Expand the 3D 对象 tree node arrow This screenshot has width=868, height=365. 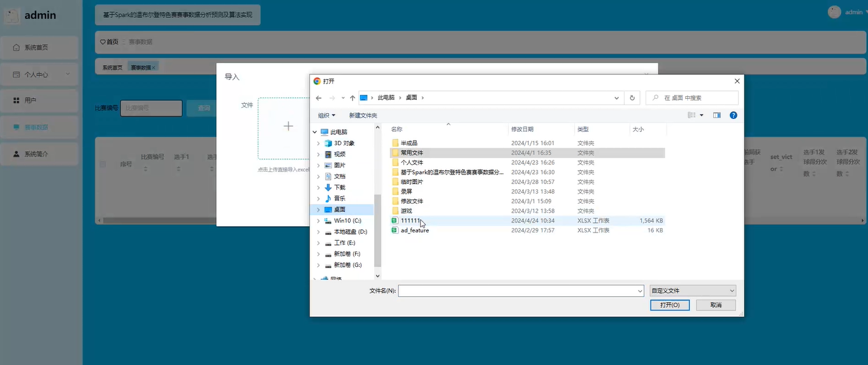pyautogui.click(x=319, y=143)
